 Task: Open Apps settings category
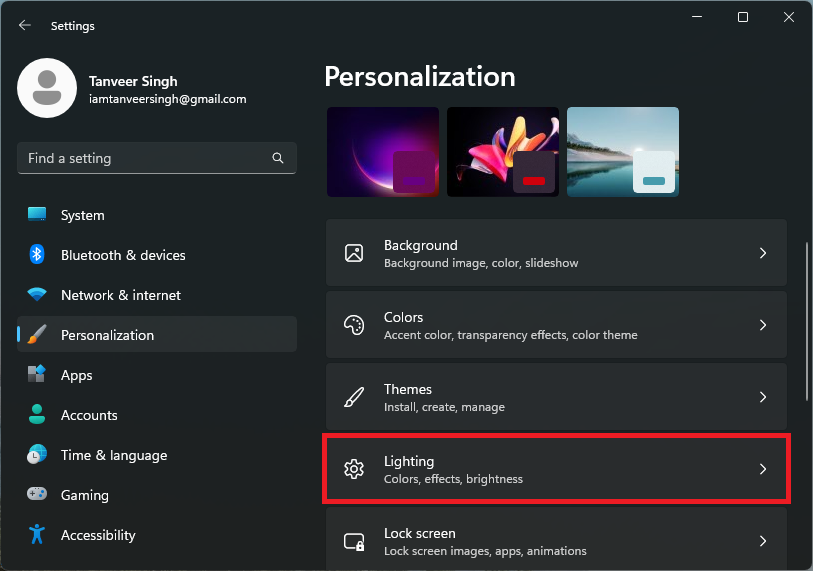click(157, 374)
